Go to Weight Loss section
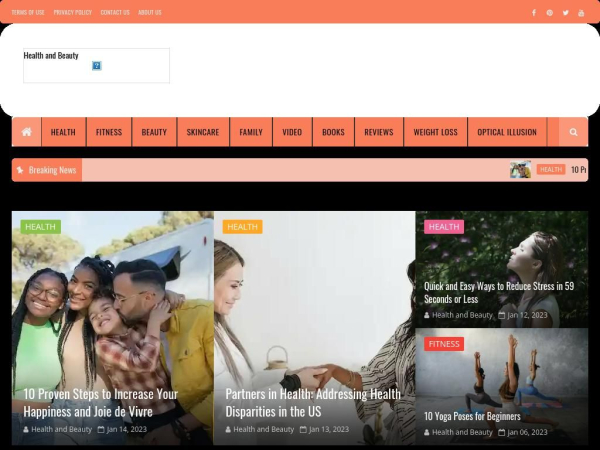 [435, 132]
